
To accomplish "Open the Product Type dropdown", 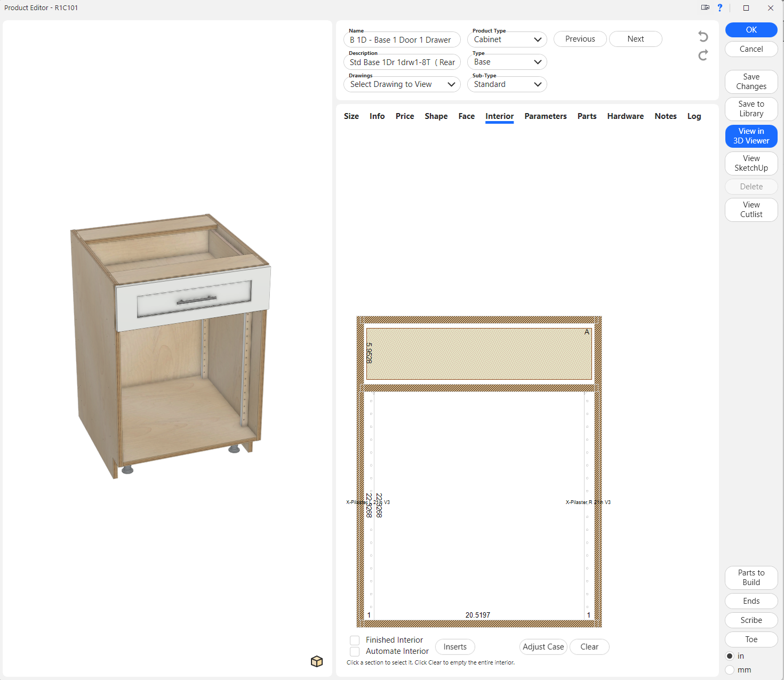I will [507, 39].
